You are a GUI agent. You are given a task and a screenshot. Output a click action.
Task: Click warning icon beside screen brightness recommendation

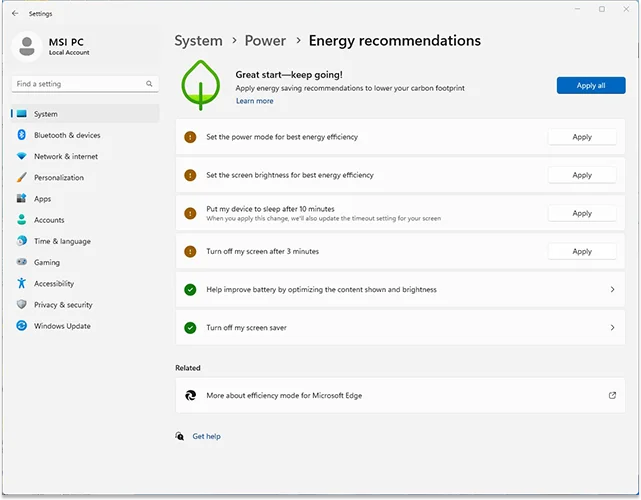pyautogui.click(x=190, y=175)
